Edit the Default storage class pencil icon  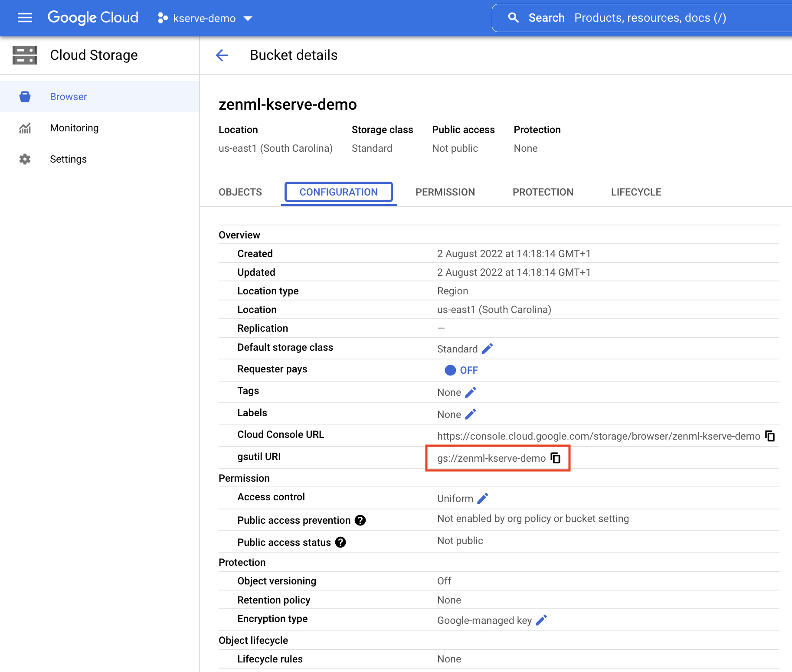[x=487, y=349]
